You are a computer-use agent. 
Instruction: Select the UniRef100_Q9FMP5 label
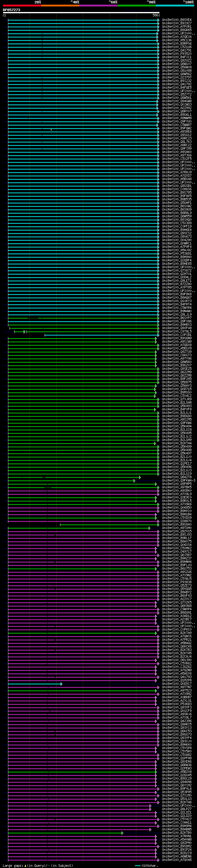click(176, 484)
